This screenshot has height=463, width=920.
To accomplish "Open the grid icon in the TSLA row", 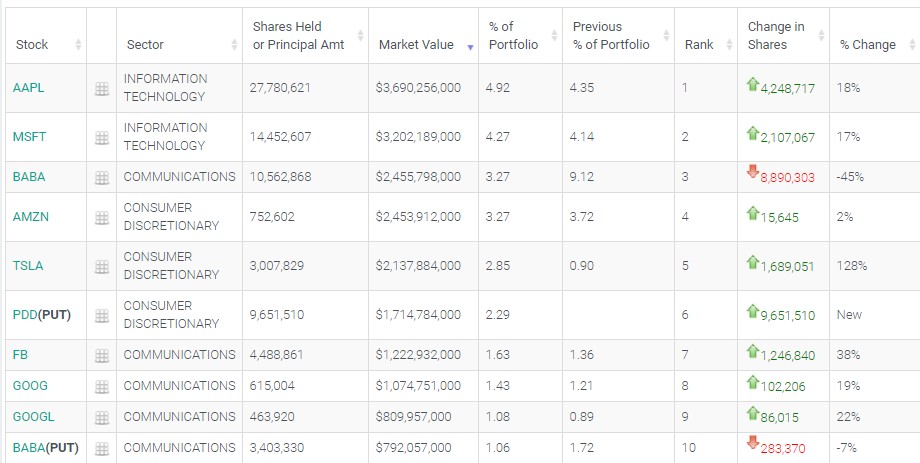I will 101,267.
